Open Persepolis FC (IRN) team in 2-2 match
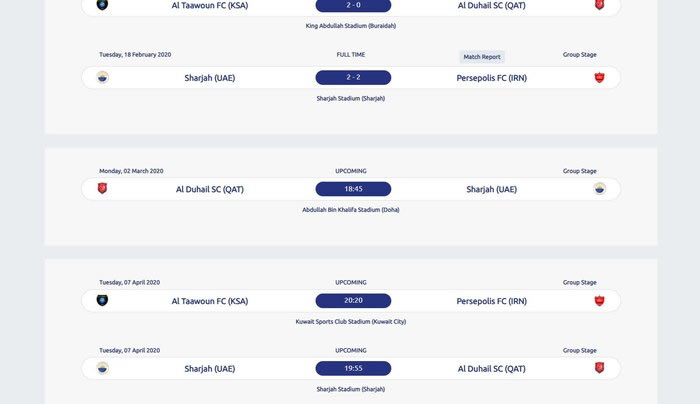Viewport: 700px width, 404px height. [x=492, y=78]
